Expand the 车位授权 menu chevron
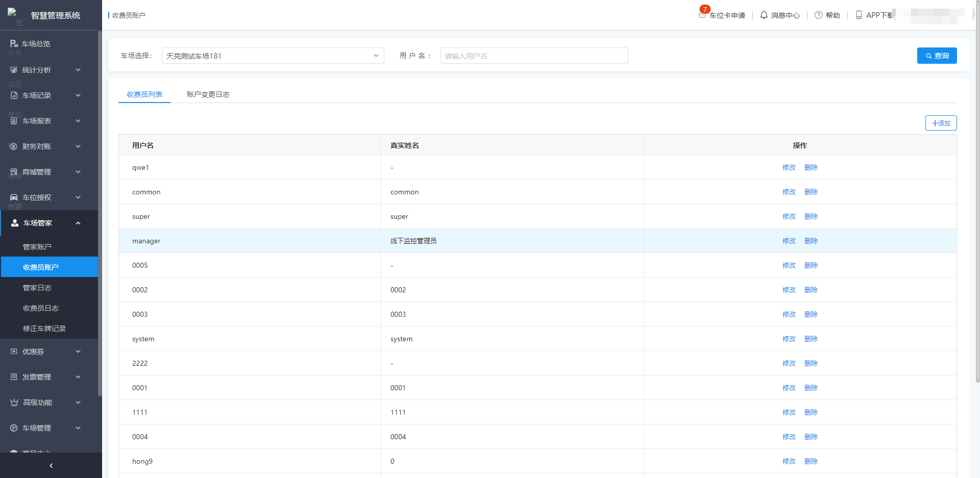The image size is (980, 478). pyautogui.click(x=78, y=197)
